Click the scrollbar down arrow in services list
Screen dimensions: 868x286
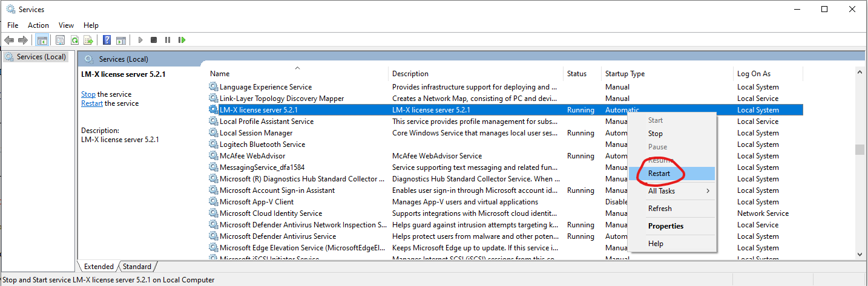click(860, 255)
